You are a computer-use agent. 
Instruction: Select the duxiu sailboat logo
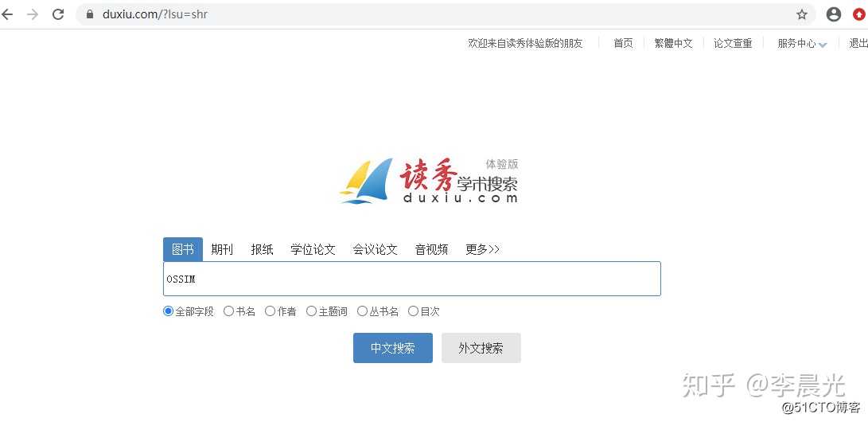point(430,181)
